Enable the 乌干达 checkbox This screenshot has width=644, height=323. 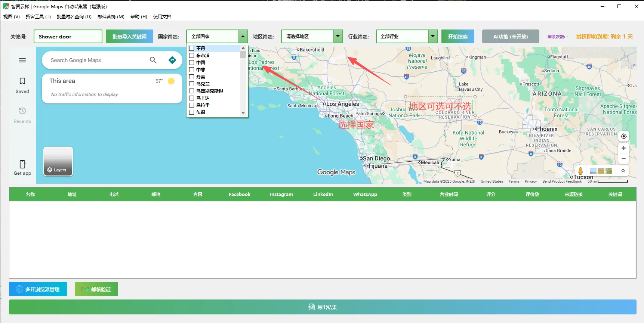tap(192, 98)
